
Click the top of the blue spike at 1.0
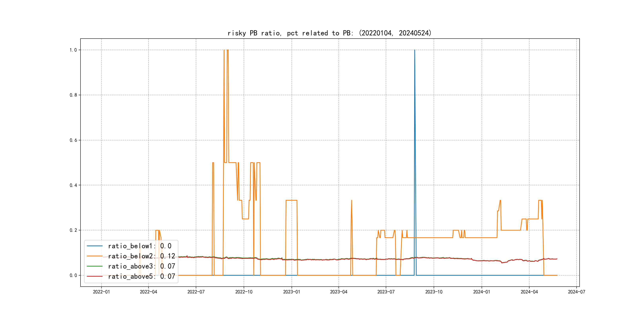click(414, 50)
